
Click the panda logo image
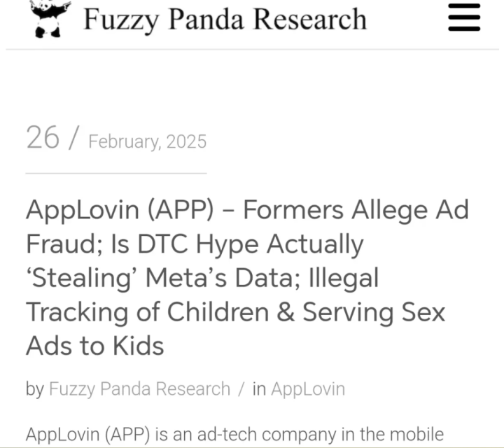pos(50,18)
